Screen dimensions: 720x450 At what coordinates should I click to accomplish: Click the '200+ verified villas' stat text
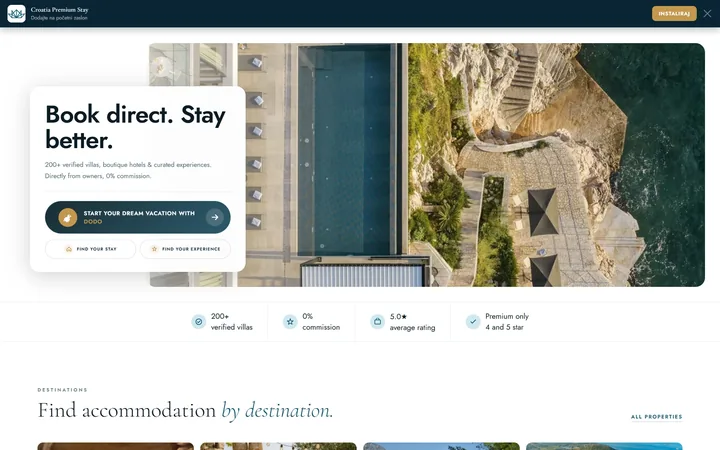[x=231, y=322]
